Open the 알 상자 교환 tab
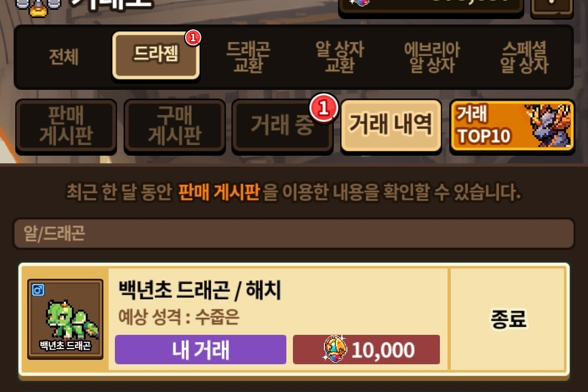 340,57
